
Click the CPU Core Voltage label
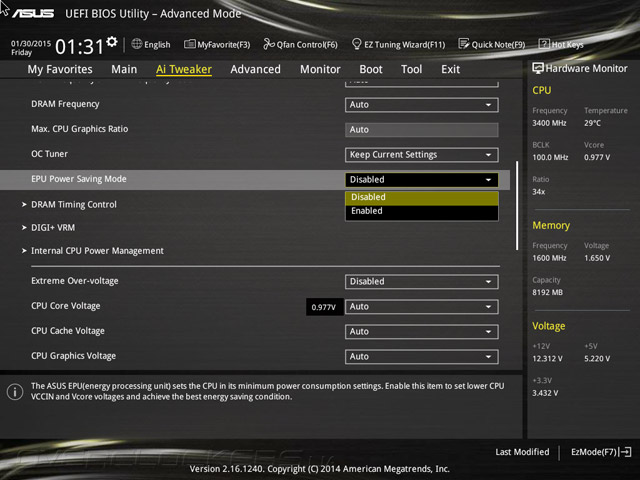pos(66,306)
